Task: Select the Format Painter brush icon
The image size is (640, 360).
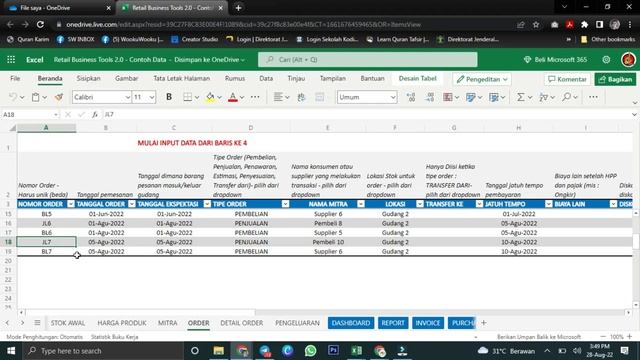Action: click(59, 97)
